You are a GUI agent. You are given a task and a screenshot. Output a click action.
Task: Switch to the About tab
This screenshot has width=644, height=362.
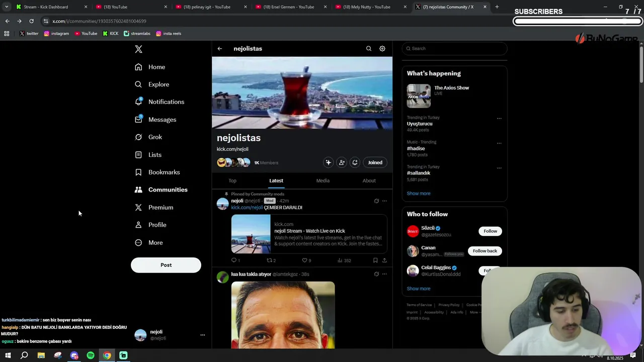(x=369, y=180)
